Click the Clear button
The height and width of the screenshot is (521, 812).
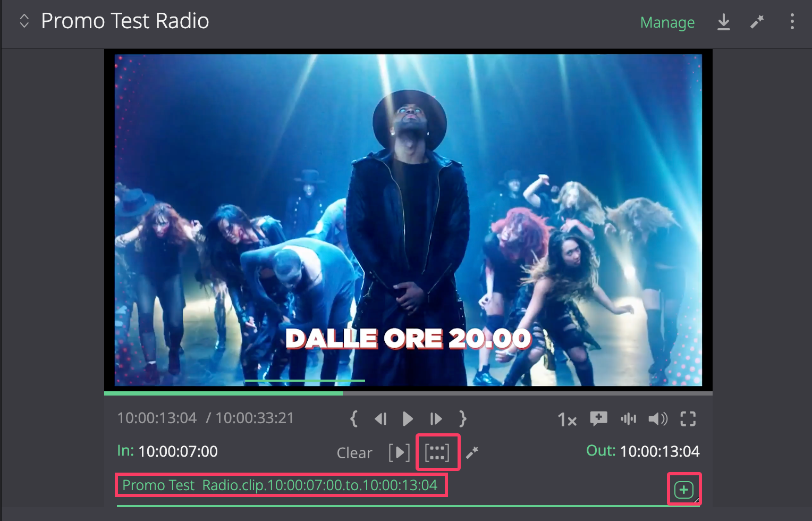coord(354,453)
